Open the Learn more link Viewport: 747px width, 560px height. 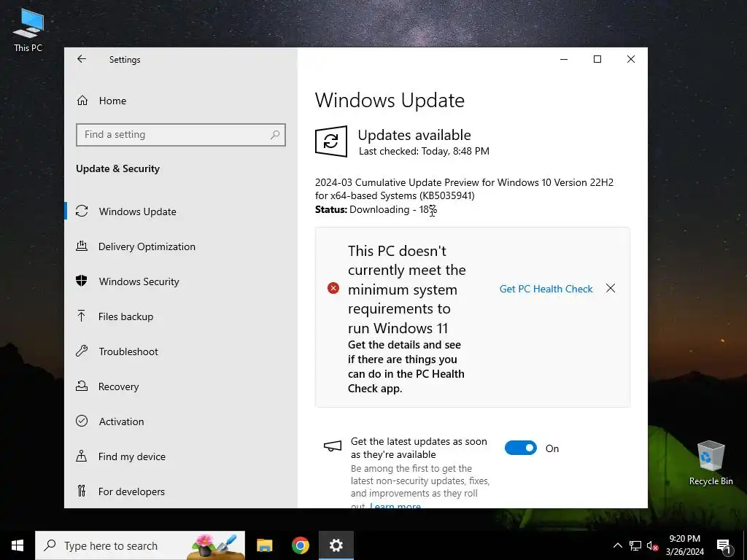[x=395, y=505]
